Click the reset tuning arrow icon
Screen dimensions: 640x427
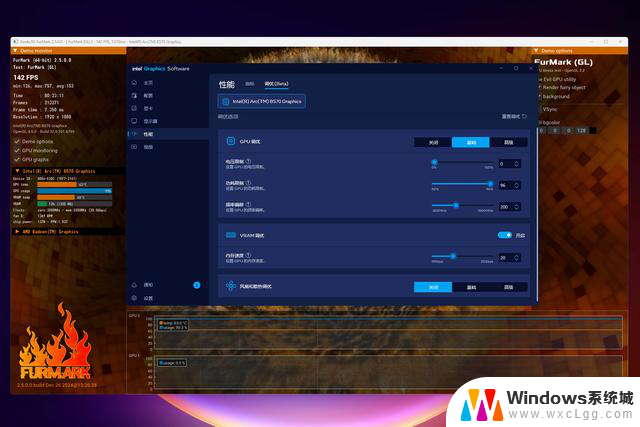coord(524,116)
